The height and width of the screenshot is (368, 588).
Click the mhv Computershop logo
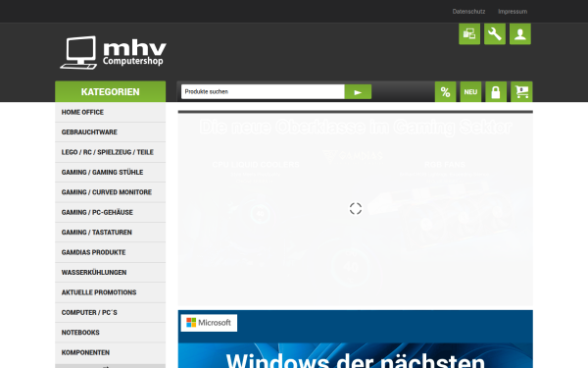click(113, 53)
